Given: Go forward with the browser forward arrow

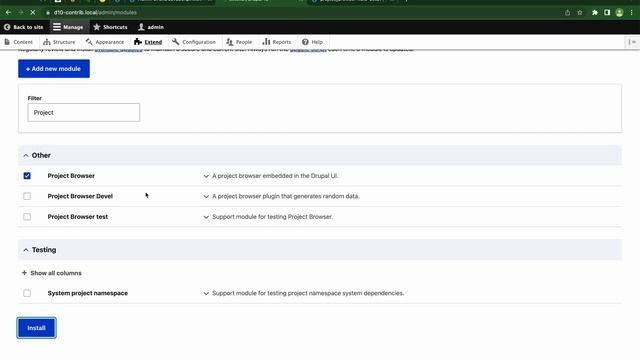Looking at the screenshot, I should coord(20,13).
